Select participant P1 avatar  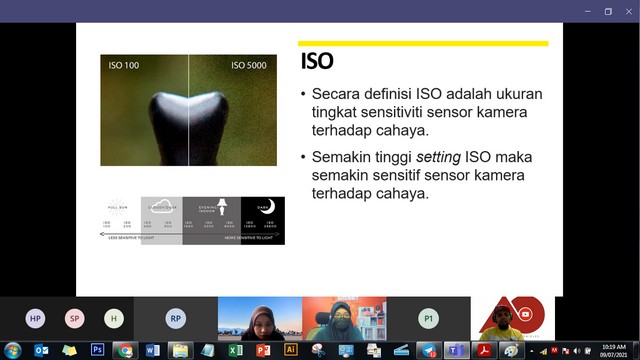428,318
